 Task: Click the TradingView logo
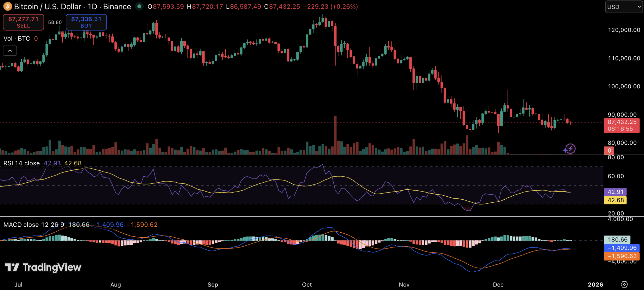[43, 267]
